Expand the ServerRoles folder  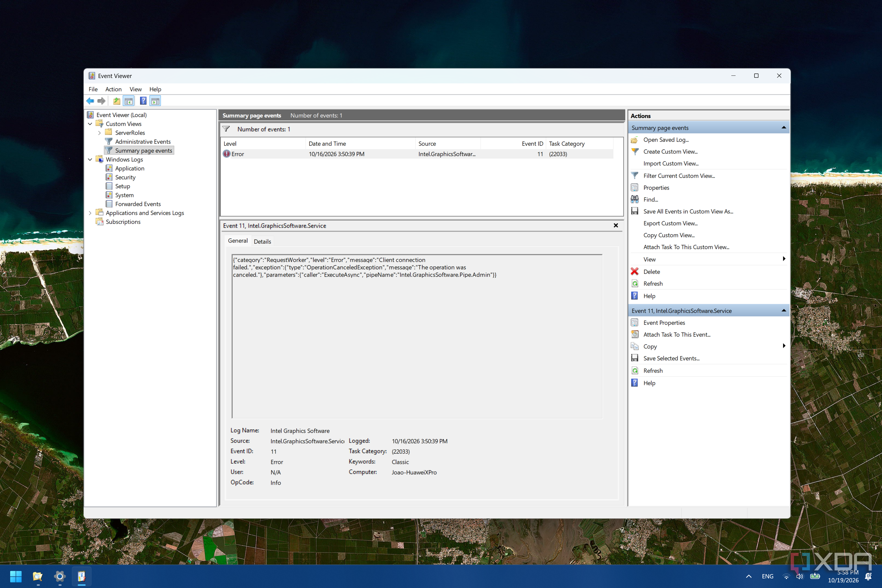[x=100, y=133]
